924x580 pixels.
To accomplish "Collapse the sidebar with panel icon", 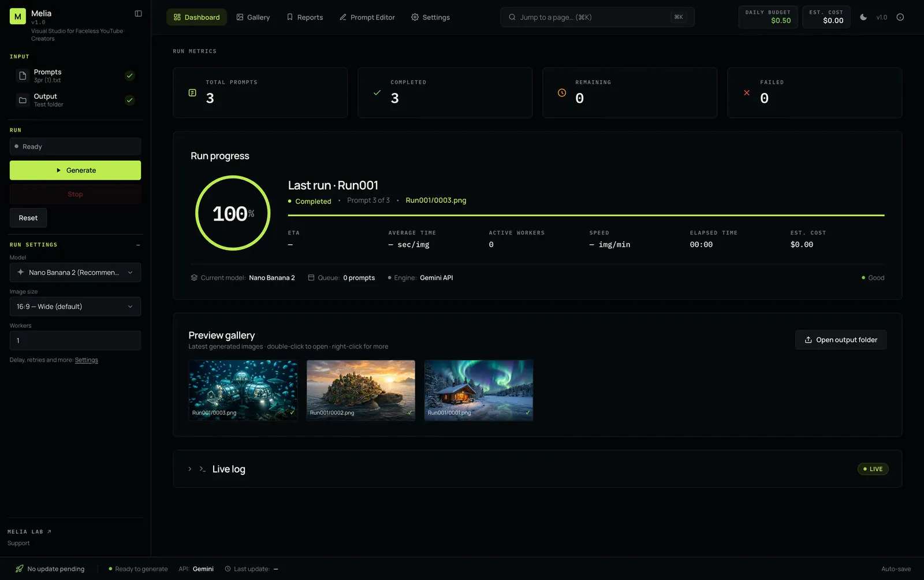I will pyautogui.click(x=138, y=13).
